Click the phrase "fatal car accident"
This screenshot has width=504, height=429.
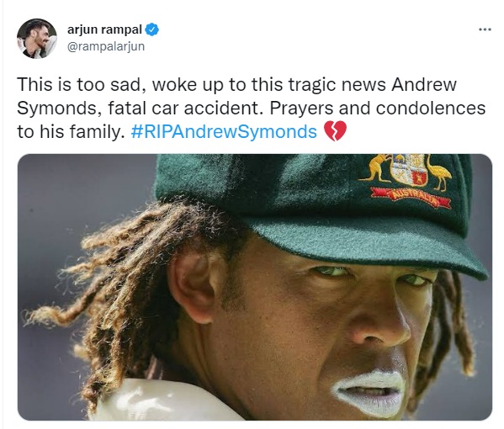pos(183,109)
